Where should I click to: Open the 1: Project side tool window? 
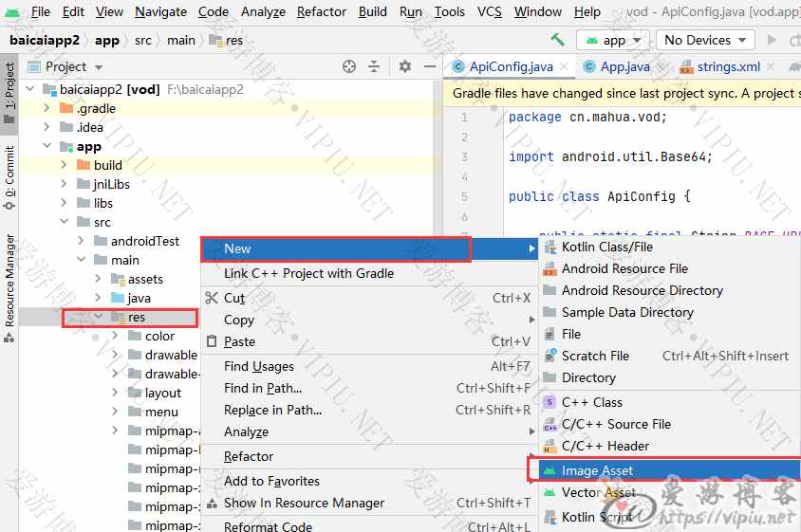pos(9,94)
